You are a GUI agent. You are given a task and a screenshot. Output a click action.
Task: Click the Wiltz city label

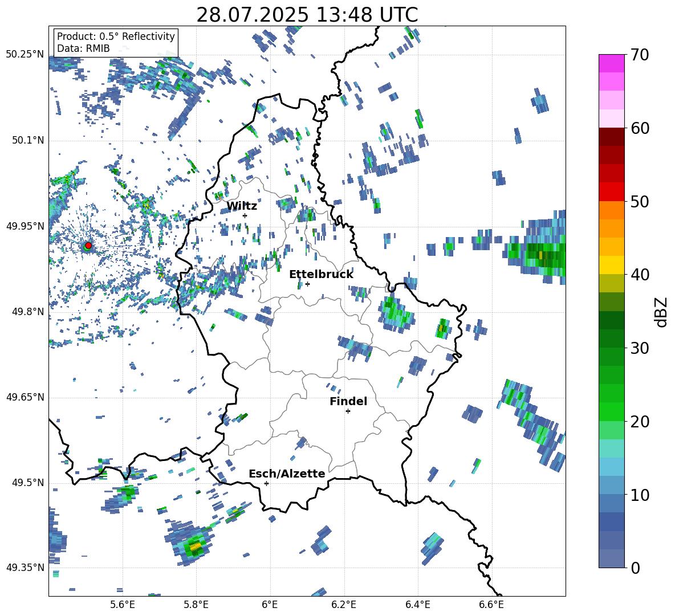(x=242, y=206)
